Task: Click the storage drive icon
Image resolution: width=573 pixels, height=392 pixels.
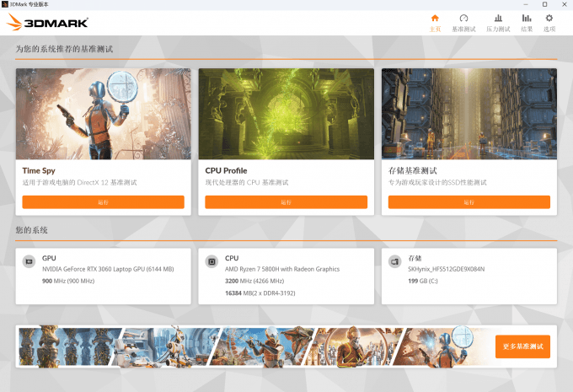Action: coord(394,261)
